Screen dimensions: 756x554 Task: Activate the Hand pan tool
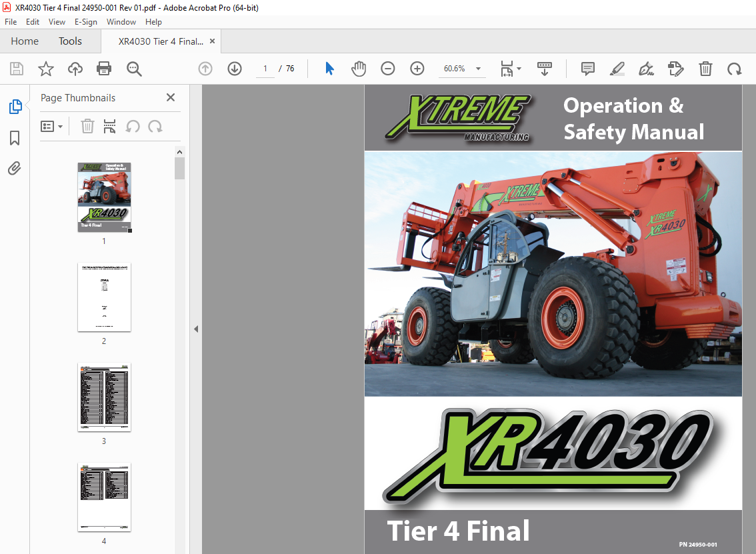tap(359, 69)
